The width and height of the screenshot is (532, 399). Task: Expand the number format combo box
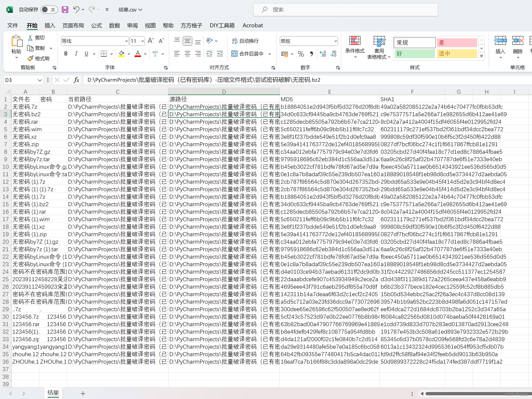(x=335, y=41)
